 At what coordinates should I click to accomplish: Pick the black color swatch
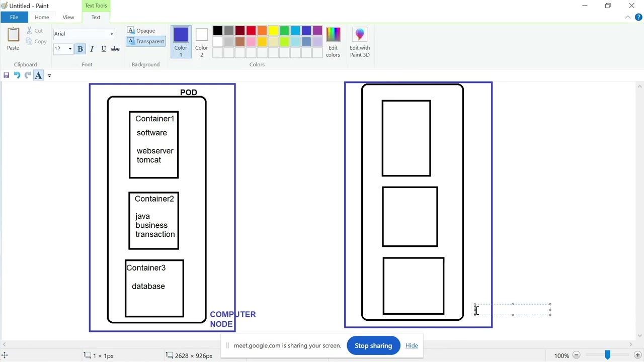[218, 31]
